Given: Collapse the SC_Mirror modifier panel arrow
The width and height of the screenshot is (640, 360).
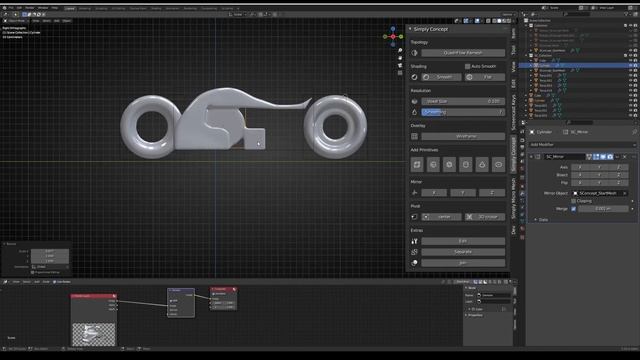Looking at the screenshot, I should coord(531,157).
